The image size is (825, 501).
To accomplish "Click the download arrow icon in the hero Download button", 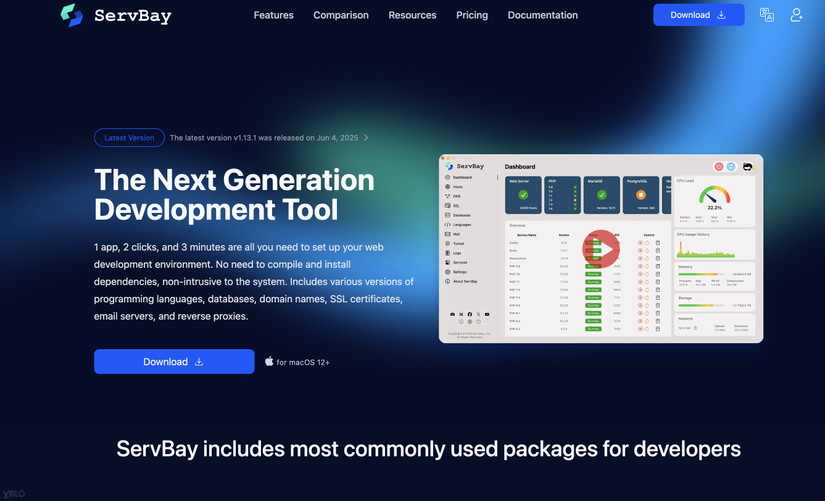I will (199, 362).
